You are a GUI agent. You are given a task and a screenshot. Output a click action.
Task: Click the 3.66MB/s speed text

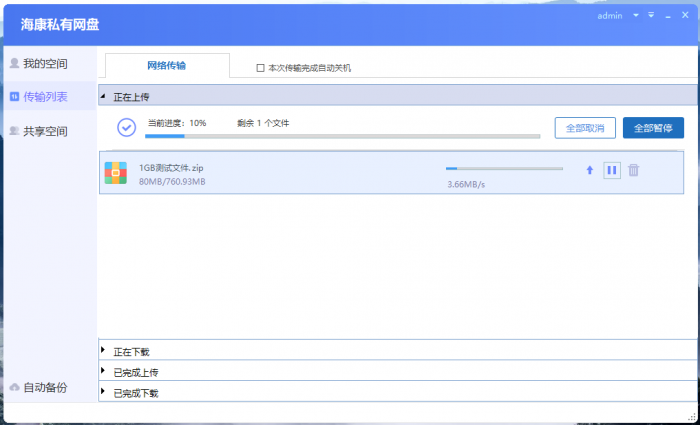click(466, 184)
